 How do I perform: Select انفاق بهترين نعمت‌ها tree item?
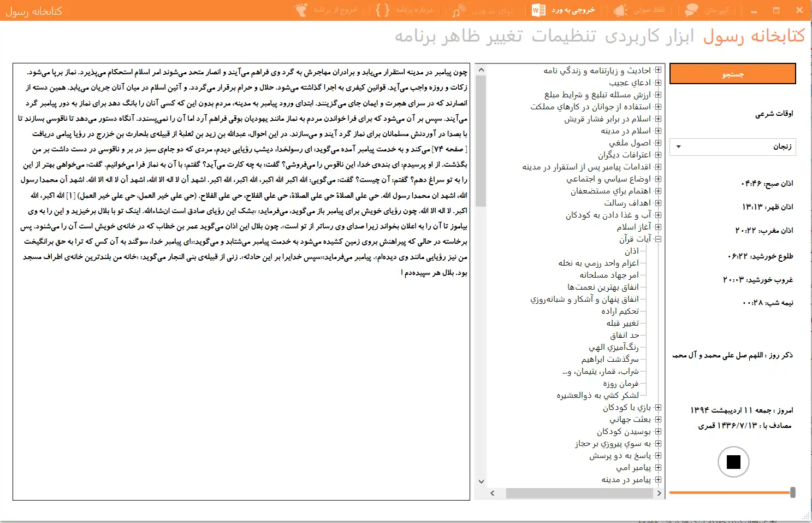coord(603,287)
